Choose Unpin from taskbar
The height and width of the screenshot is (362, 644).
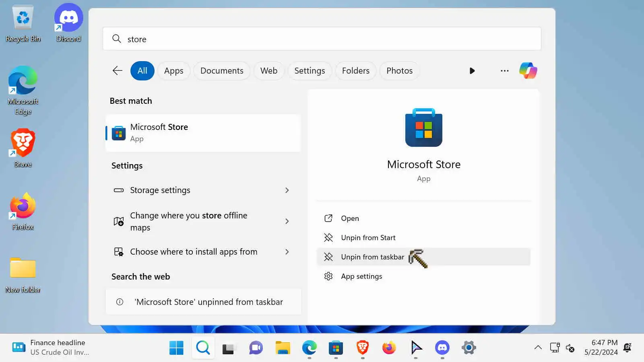coord(423,257)
